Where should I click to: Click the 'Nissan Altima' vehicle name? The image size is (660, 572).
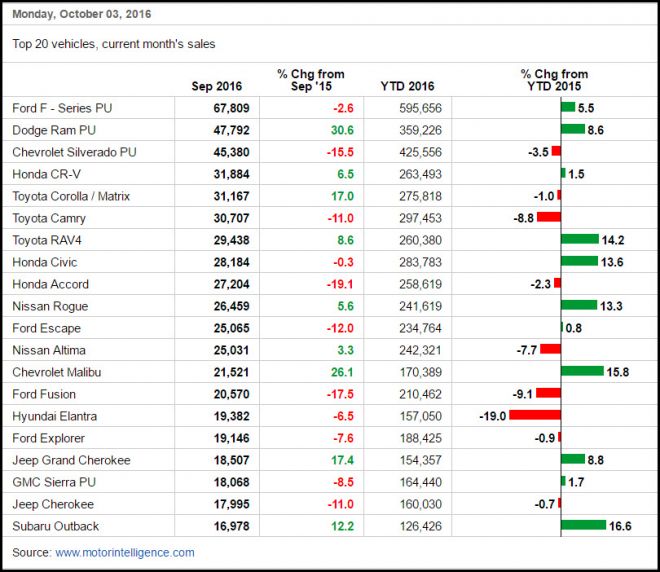coord(49,350)
